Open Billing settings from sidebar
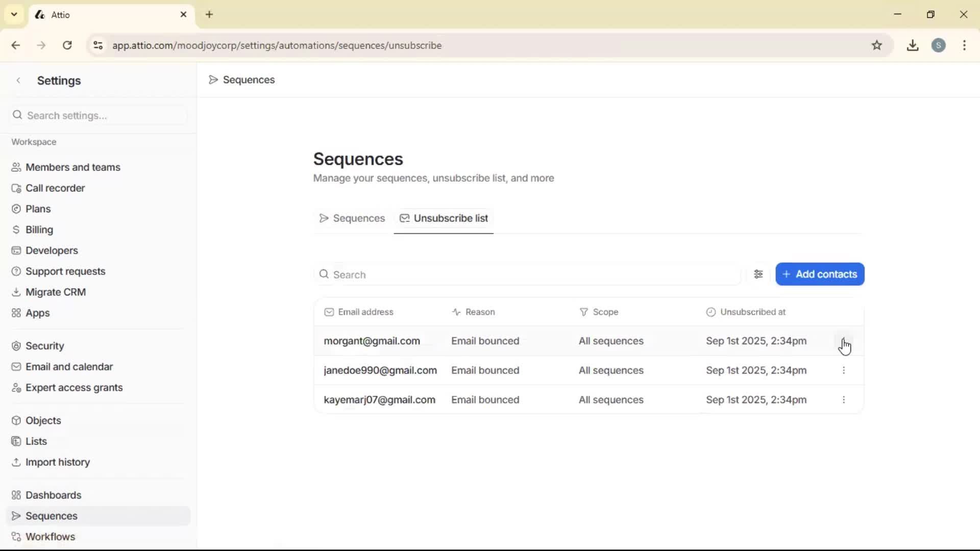 (x=39, y=229)
